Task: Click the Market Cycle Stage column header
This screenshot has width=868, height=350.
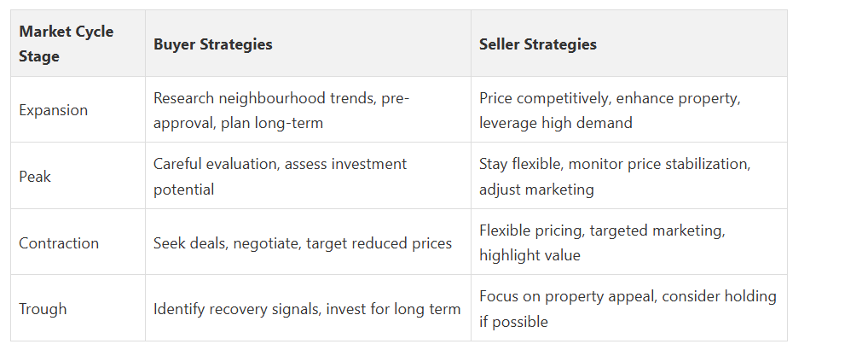Action: tap(78, 44)
